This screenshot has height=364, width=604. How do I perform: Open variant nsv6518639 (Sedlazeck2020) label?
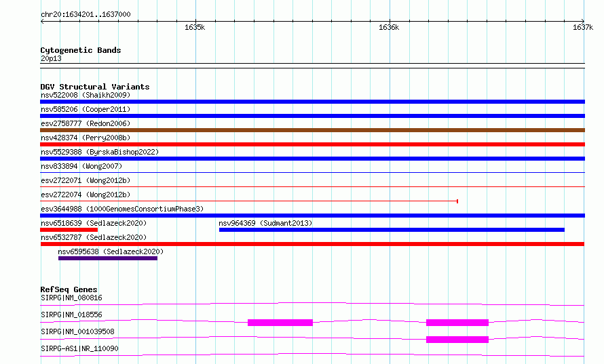click(94, 223)
